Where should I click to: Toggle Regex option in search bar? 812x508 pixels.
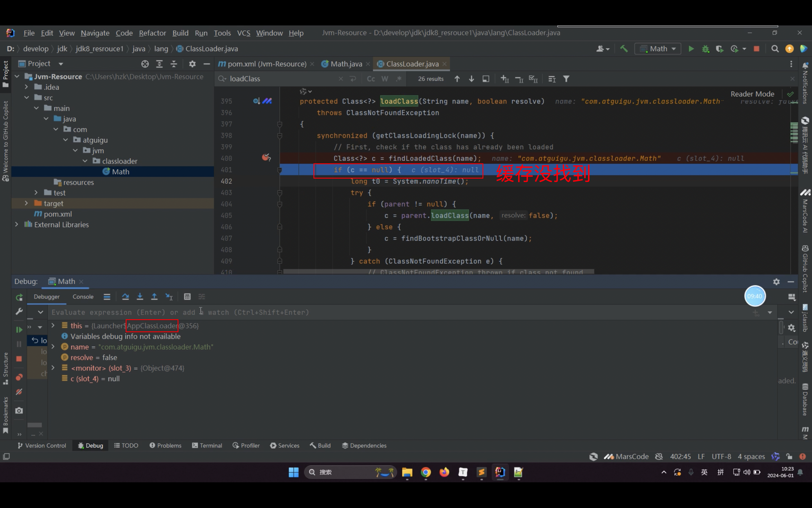pos(399,78)
